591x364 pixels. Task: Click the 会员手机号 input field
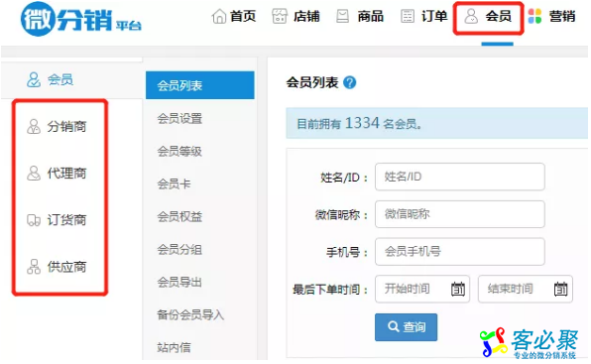(x=460, y=251)
